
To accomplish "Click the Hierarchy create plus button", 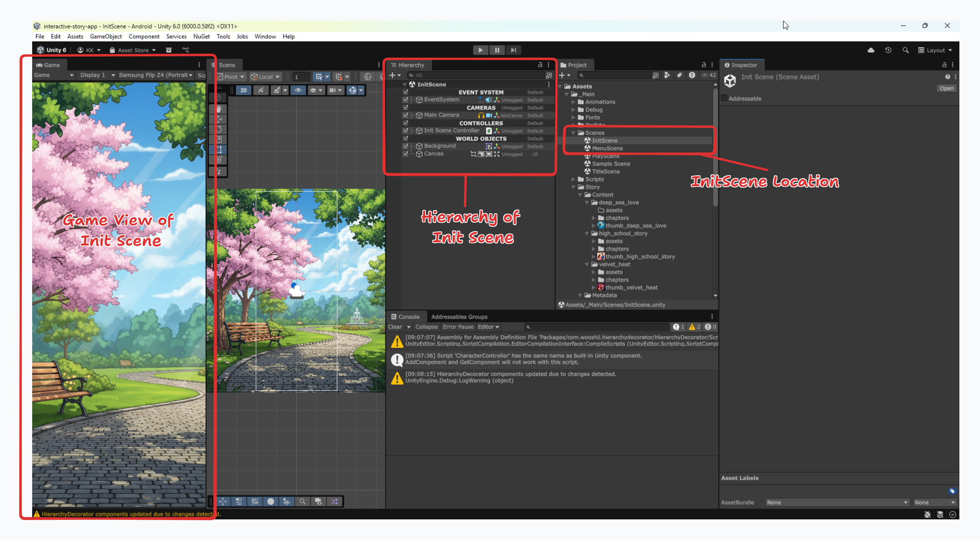I will 392,75.
